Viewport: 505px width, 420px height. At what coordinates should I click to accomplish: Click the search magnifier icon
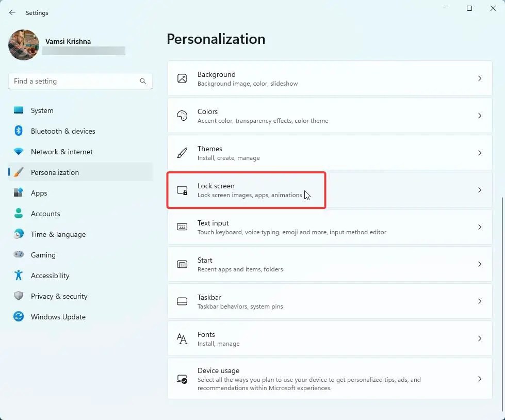point(143,81)
